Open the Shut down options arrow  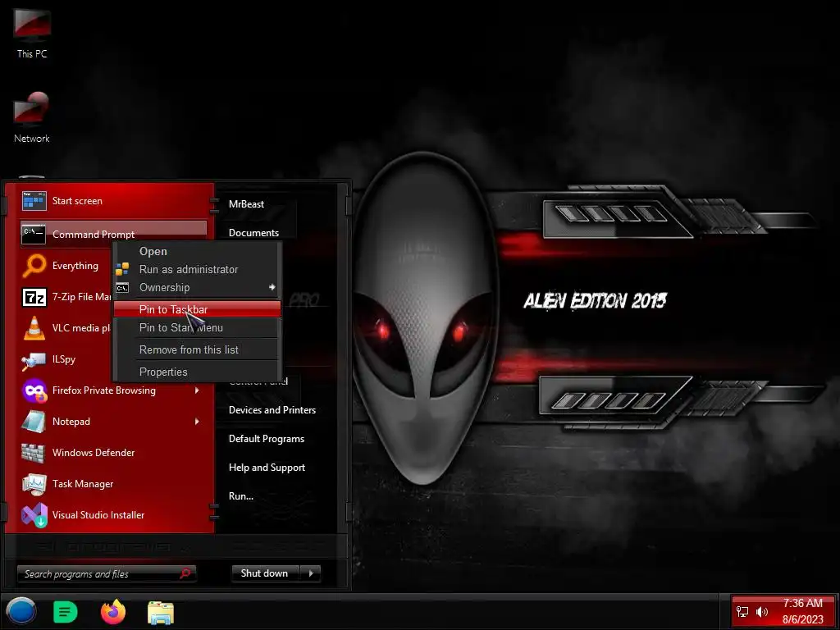pos(311,573)
